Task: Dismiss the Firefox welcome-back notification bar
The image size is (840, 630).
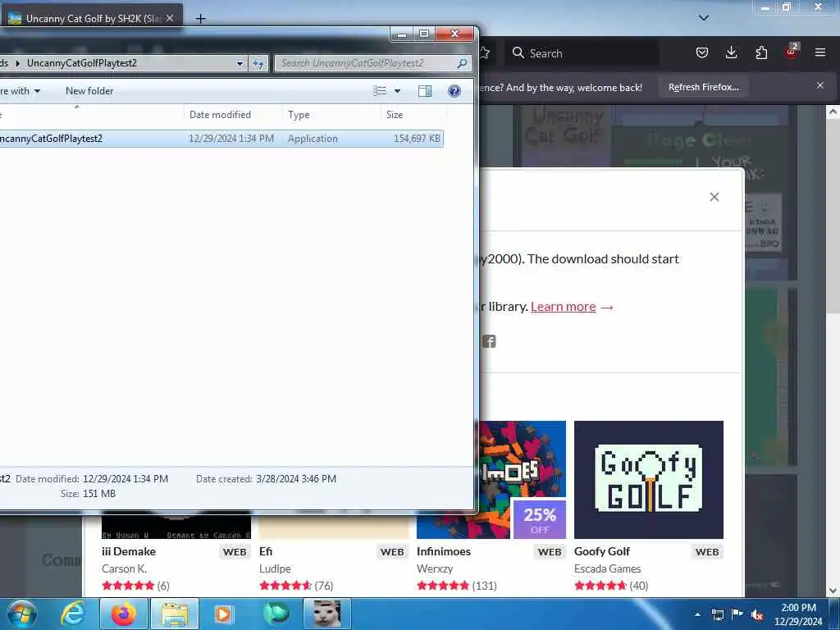Action: tap(820, 85)
